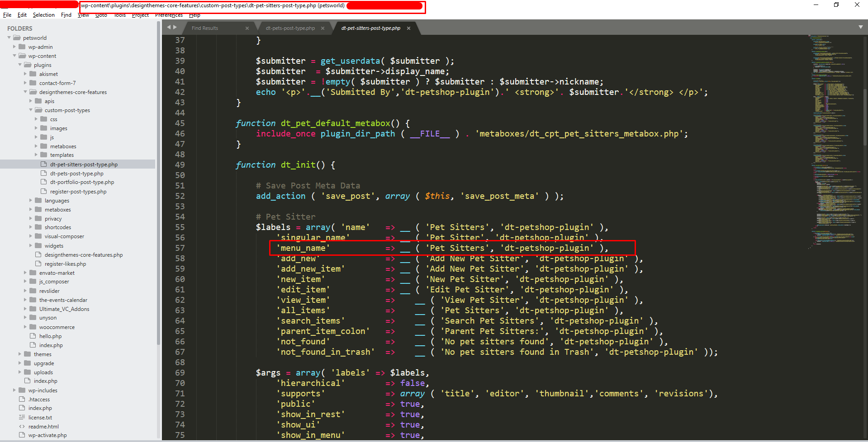The image size is (868, 442).
Task: Select the the-events-calendar folder
Action: click(x=63, y=300)
